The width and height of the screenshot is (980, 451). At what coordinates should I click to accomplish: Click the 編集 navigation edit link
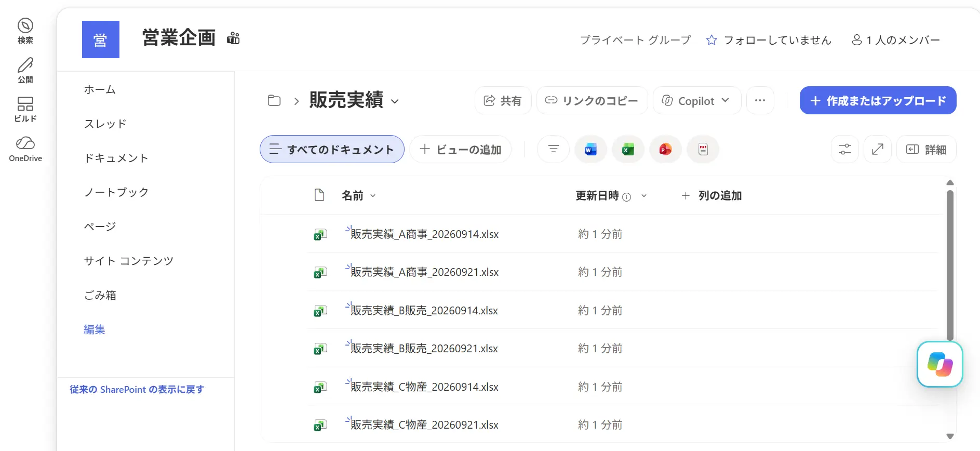95,329
